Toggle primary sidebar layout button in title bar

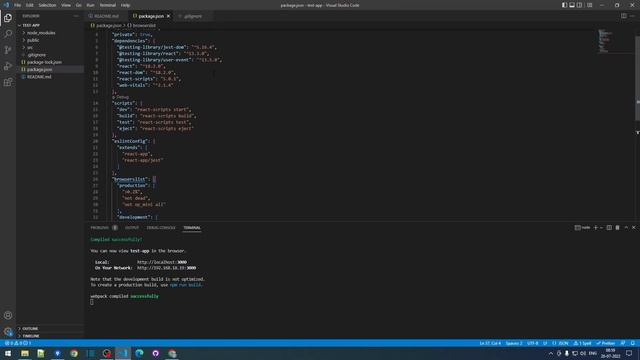pos(564,5)
